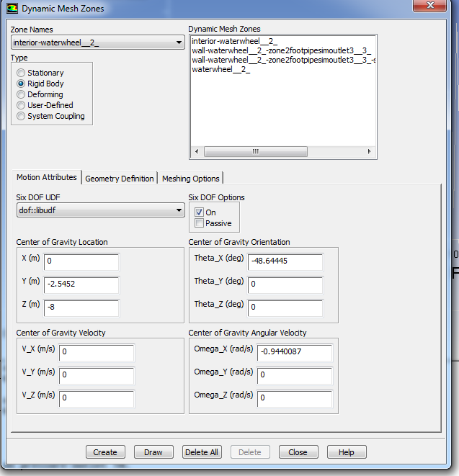
Task: Click the Dynamic Mesh Zones title bar icon
Action: [x=13, y=9]
